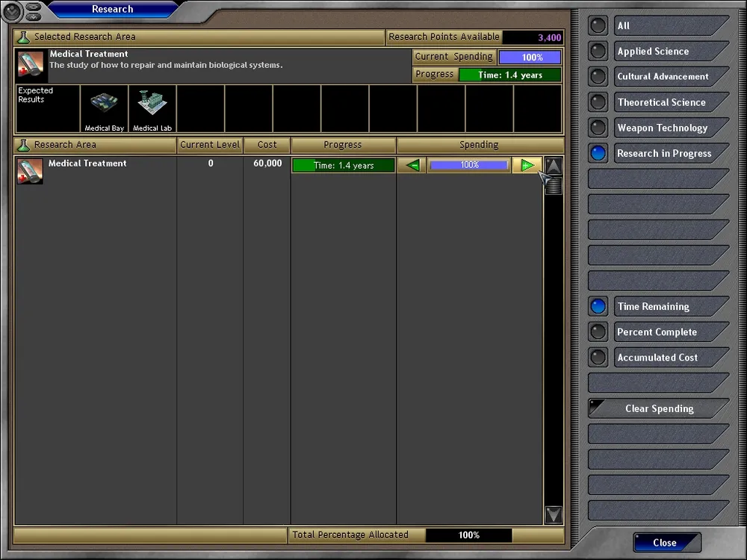Click the 60,000 cost value
The width and height of the screenshot is (747, 560).
[x=267, y=164]
